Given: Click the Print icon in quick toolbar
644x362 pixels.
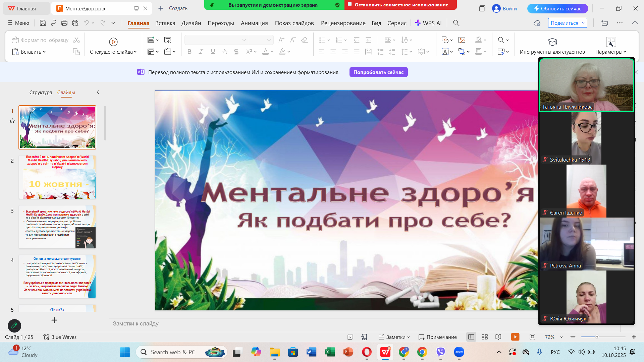Looking at the screenshot, I should (x=64, y=23).
